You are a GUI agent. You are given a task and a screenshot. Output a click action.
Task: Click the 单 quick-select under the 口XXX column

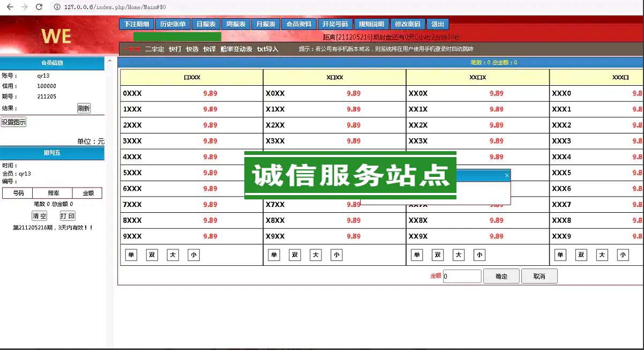[131, 255]
